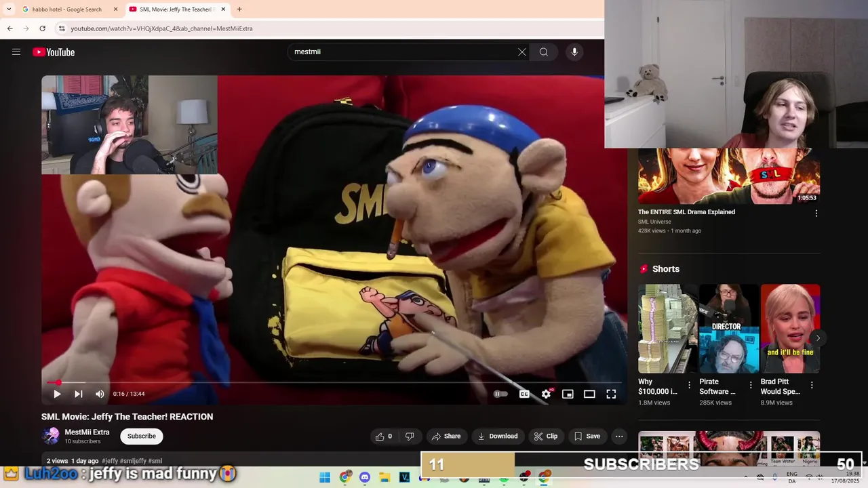View site information icon in address bar
Screen dimensions: 868x488
pos(62,28)
